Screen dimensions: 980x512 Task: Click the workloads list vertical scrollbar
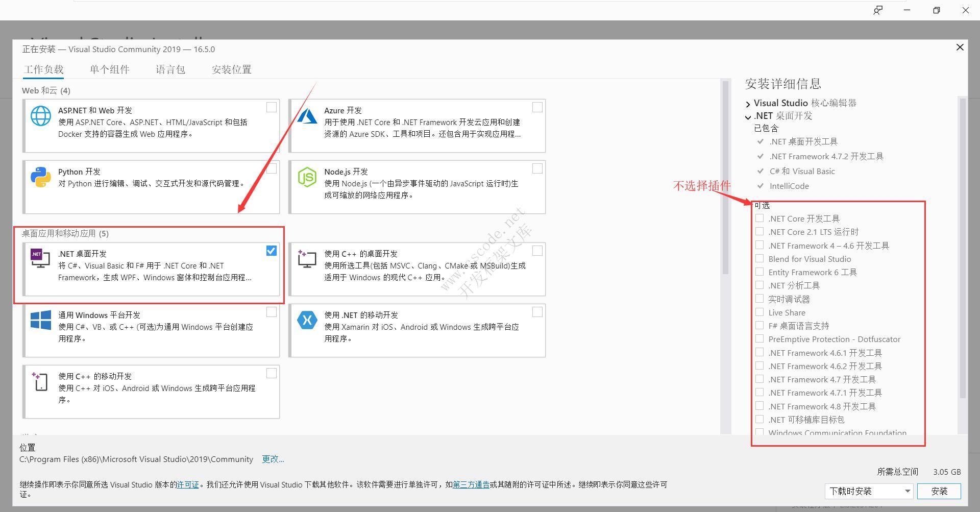[725, 179]
